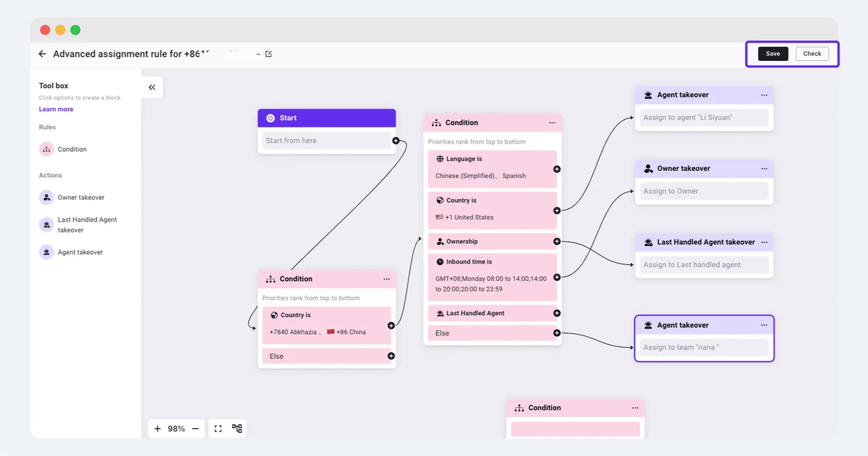Select the Ownership rule row
Image resolution: width=868 pixels, height=456 pixels.
(x=492, y=241)
